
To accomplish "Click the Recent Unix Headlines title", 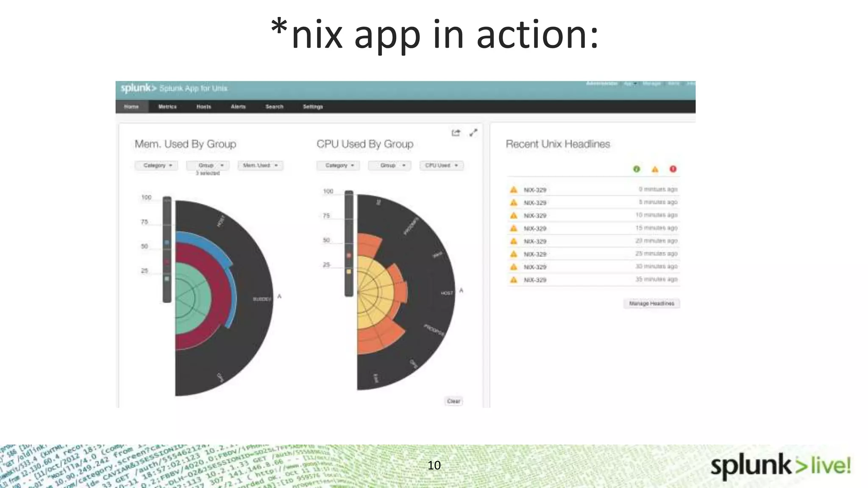I will [x=558, y=144].
